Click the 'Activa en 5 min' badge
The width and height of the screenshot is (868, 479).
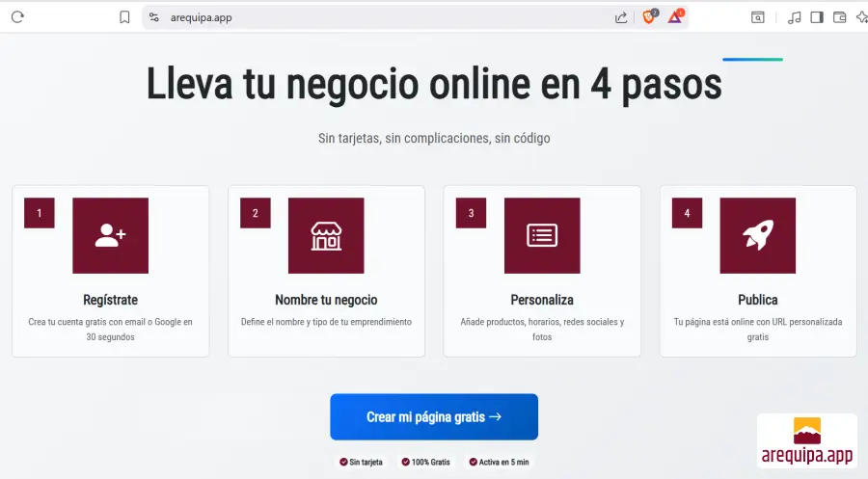tap(500, 462)
